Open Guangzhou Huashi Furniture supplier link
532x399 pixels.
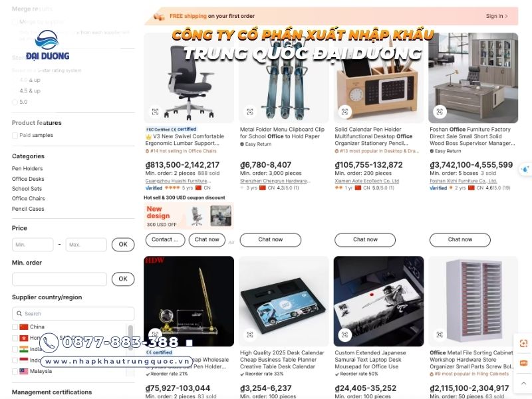tap(176, 181)
